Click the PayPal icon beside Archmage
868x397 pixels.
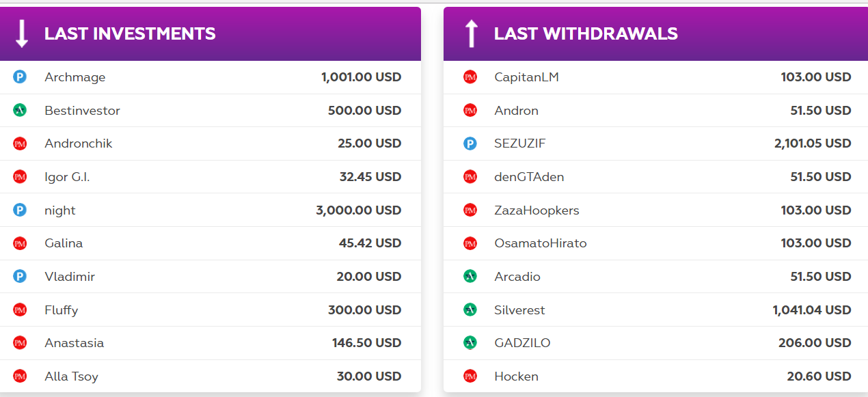click(x=20, y=77)
